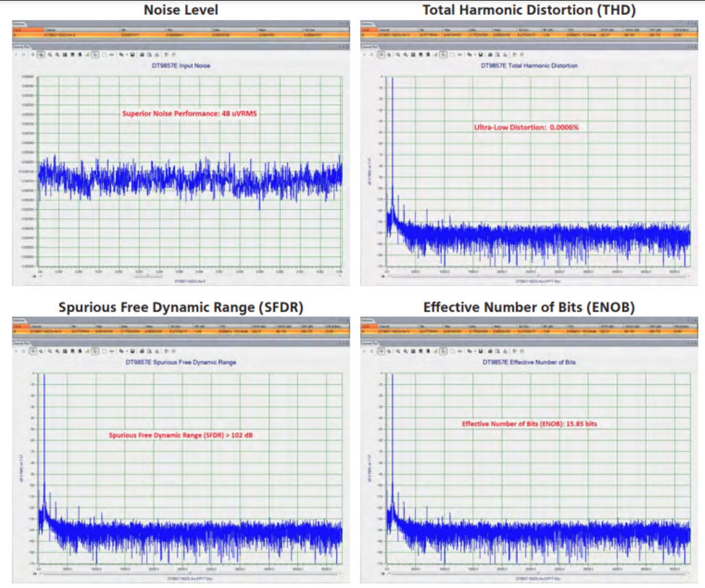Image resolution: width=705 pixels, height=588 pixels.
Task: Select Channel Plot tab in SFDR window
Action: [x=21, y=343]
